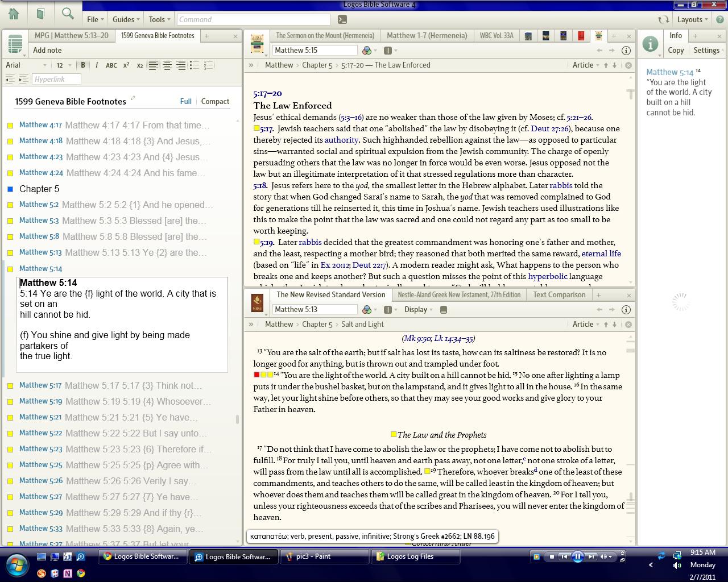Click Copy in the Info panel

pyautogui.click(x=676, y=51)
